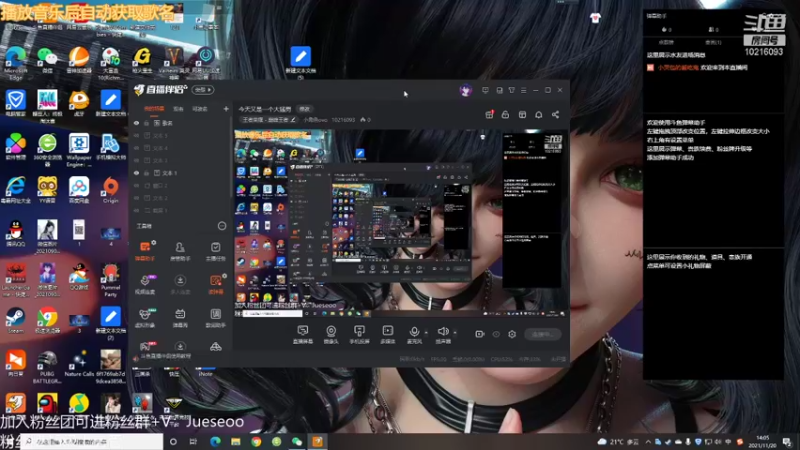Add a new scene with plus
800x450 pixels.
226,109
